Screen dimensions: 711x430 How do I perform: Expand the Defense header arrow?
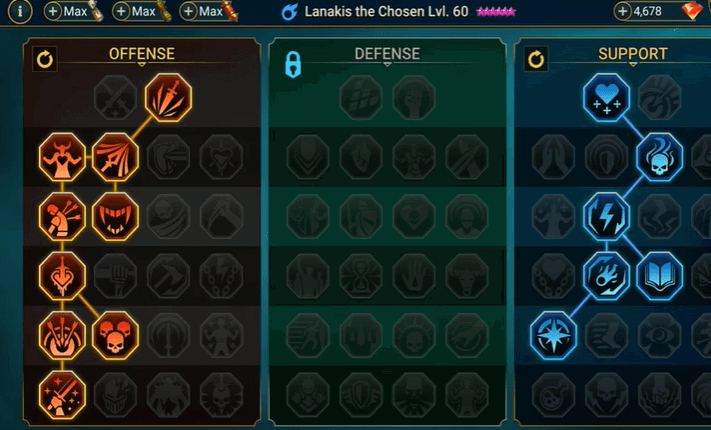pyautogui.click(x=387, y=65)
